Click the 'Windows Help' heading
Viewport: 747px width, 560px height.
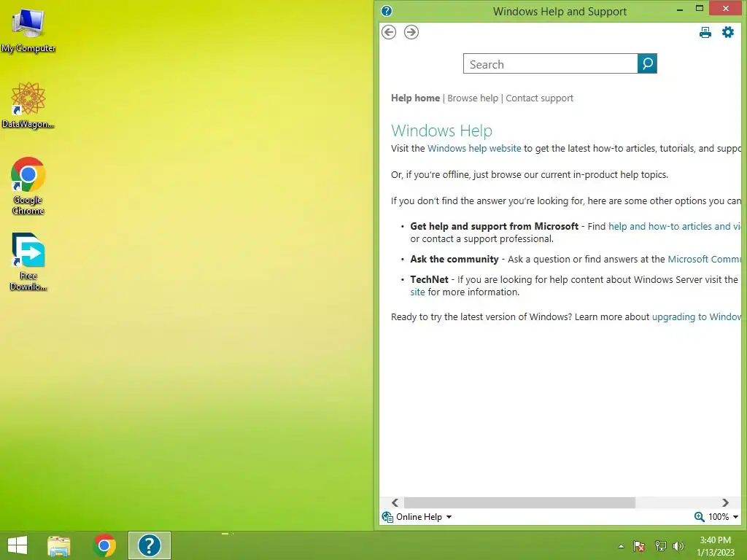(x=441, y=131)
